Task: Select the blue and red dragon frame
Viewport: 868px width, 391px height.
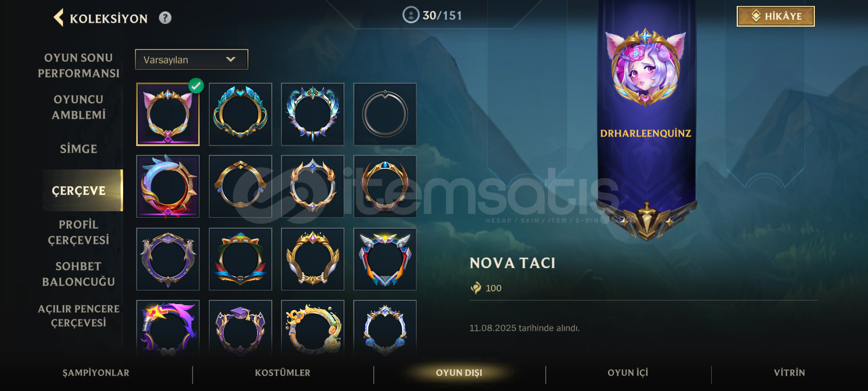Action: 168,186
